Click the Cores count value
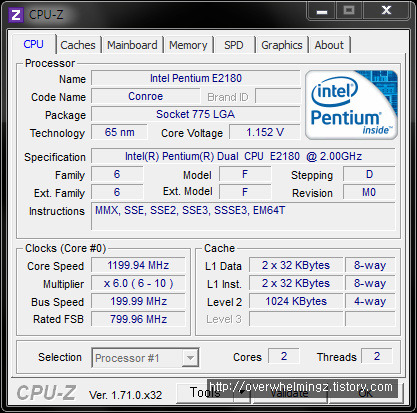 284,356
